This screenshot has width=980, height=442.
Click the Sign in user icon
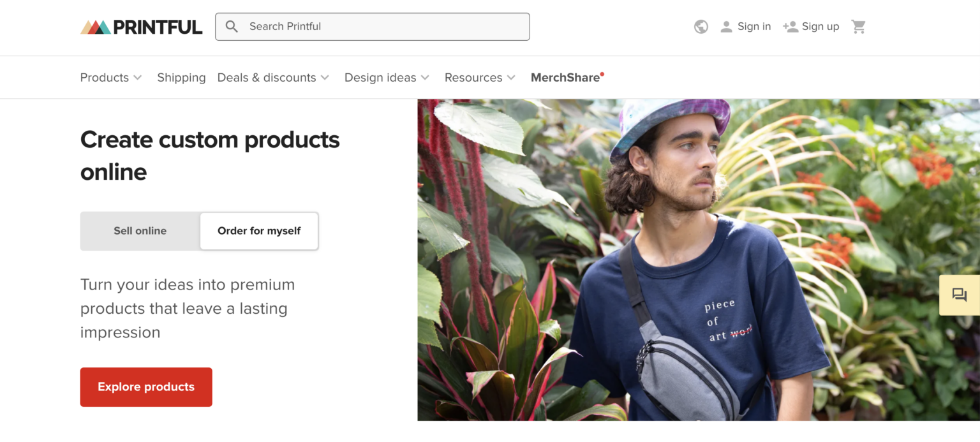[x=726, y=27]
